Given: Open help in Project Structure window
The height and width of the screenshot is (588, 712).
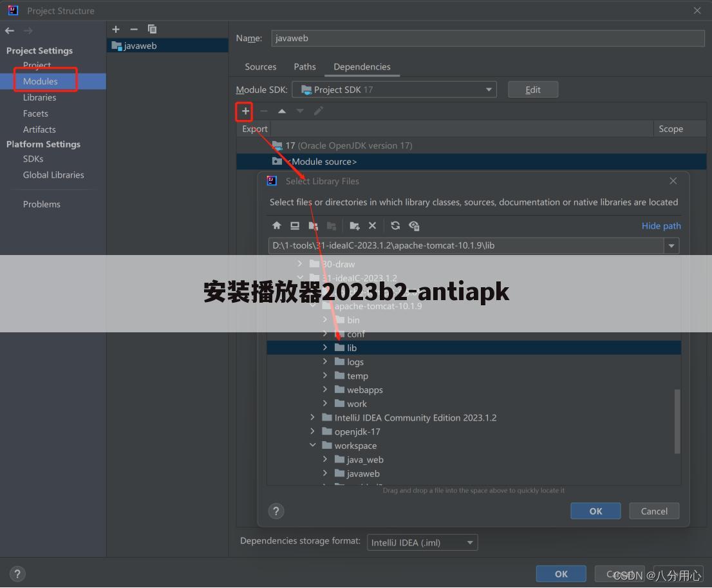Looking at the screenshot, I should click(17, 574).
